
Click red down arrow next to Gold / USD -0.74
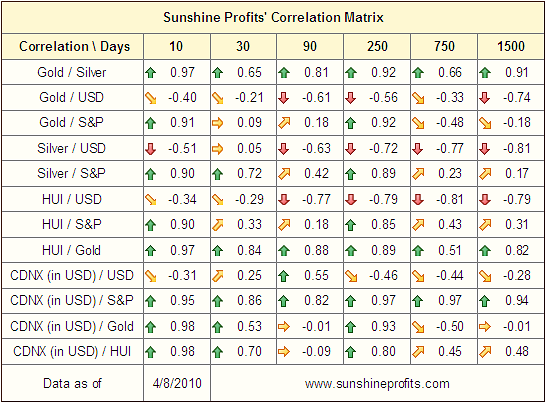(485, 98)
